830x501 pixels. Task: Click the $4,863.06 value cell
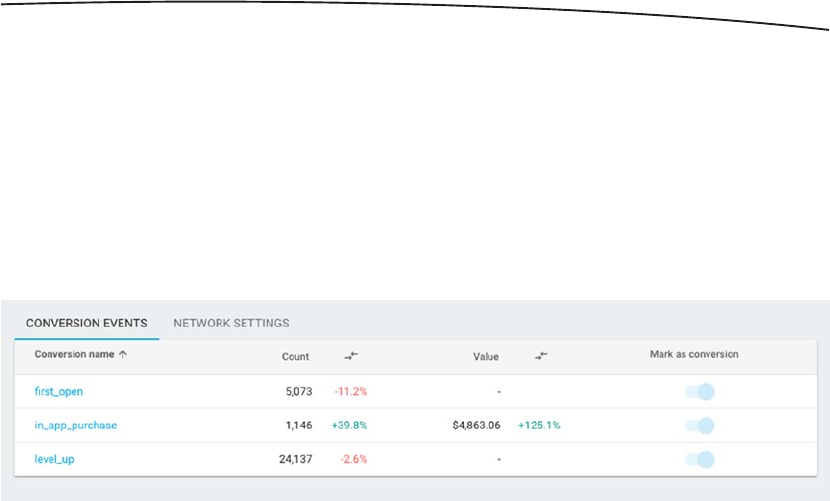(x=476, y=426)
